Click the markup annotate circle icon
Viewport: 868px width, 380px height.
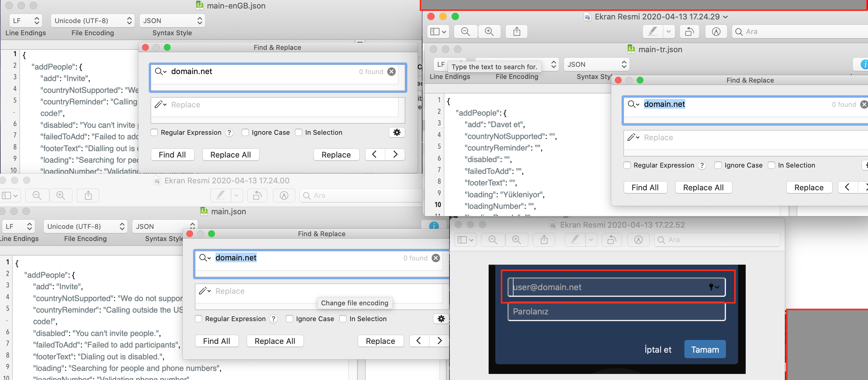[x=716, y=32]
